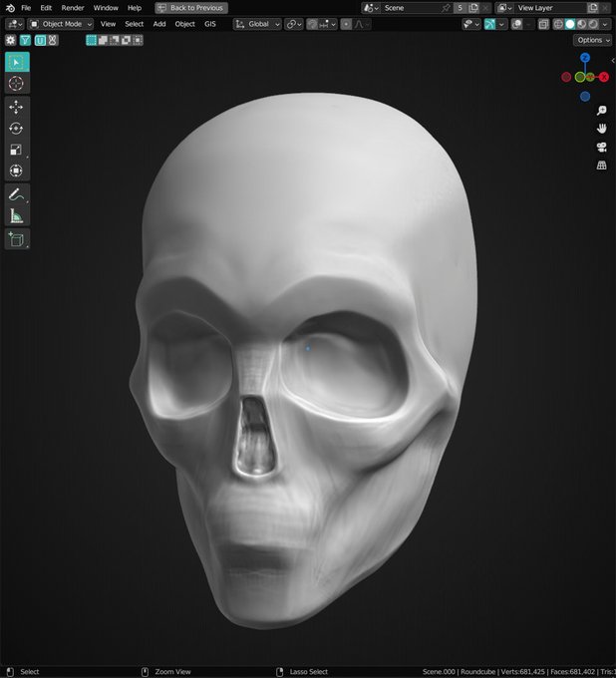This screenshot has height=678, width=616.
Task: Switch to Solid viewport shading
Action: pos(570,24)
